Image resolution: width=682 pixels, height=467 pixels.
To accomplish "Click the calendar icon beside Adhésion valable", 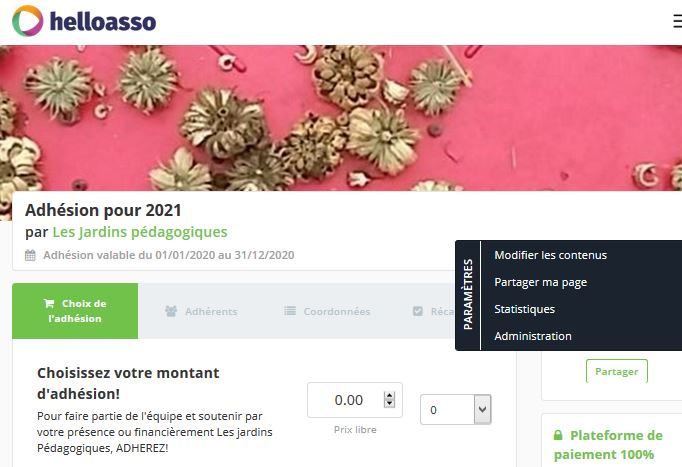I will pyautogui.click(x=30, y=255).
